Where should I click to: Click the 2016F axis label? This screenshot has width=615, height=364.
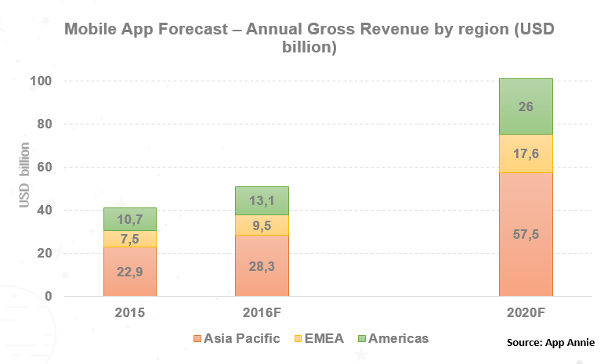(x=262, y=312)
